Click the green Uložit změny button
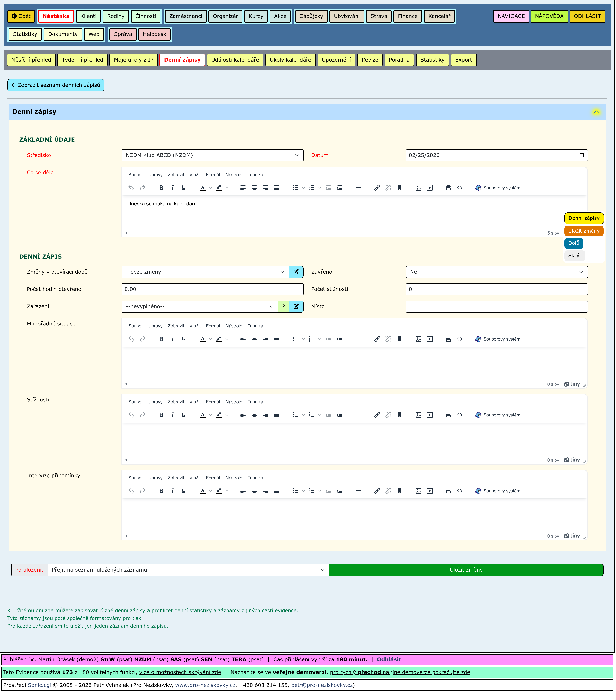Viewport: 616px width, 700px height. [x=466, y=570]
